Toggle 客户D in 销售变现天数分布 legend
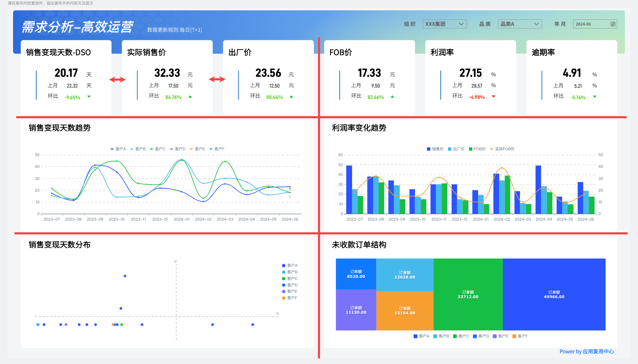 (290, 285)
